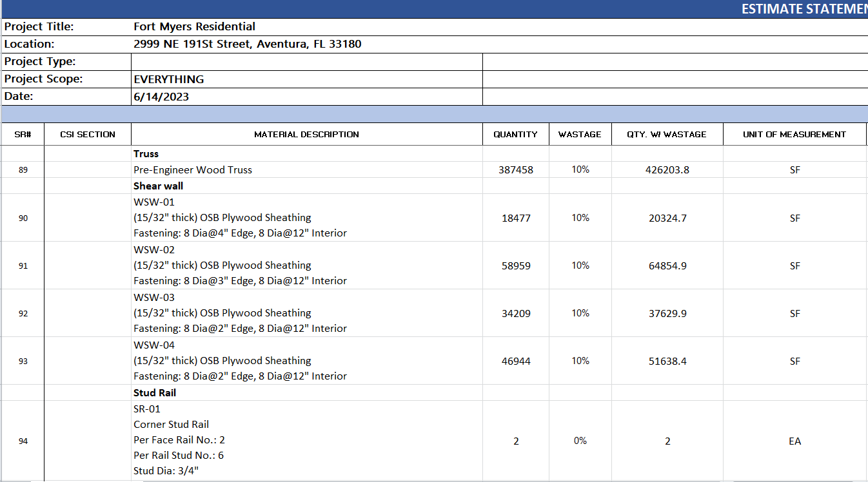Select the 0% wastage cell
The image size is (868, 482).
click(x=580, y=441)
